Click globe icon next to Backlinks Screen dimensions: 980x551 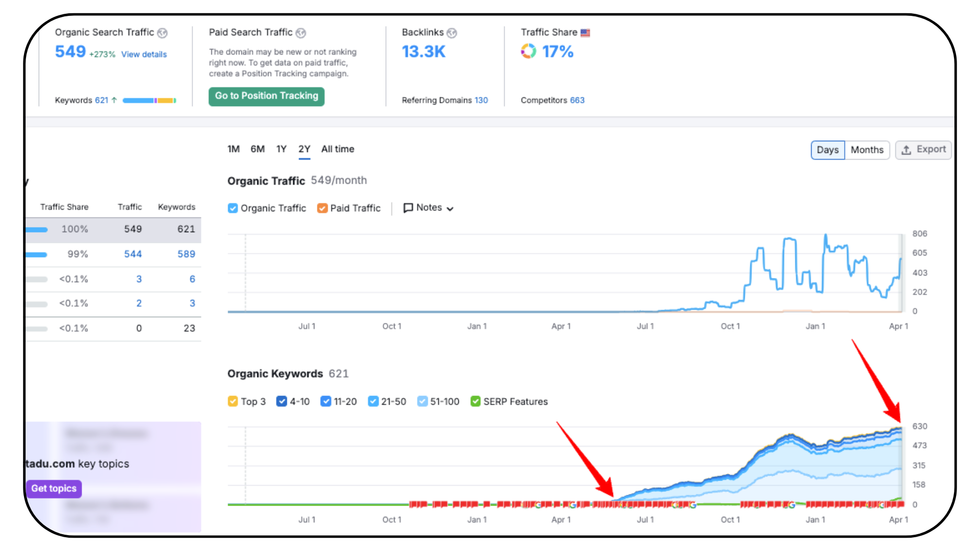click(452, 33)
